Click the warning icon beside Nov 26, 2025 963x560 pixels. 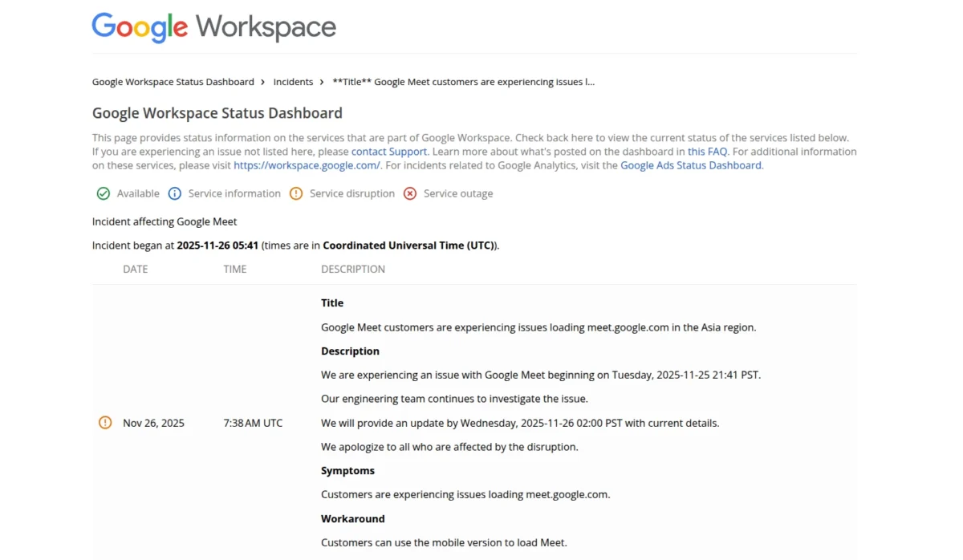pos(105,422)
